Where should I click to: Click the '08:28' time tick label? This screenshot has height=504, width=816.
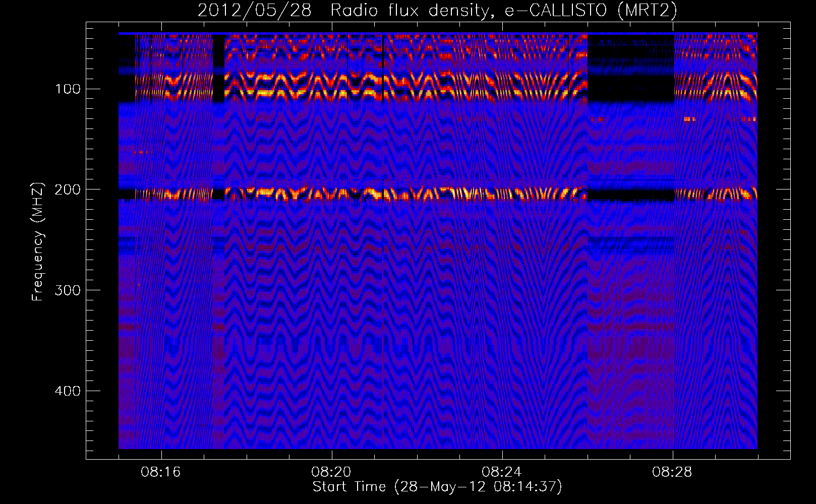click(672, 472)
